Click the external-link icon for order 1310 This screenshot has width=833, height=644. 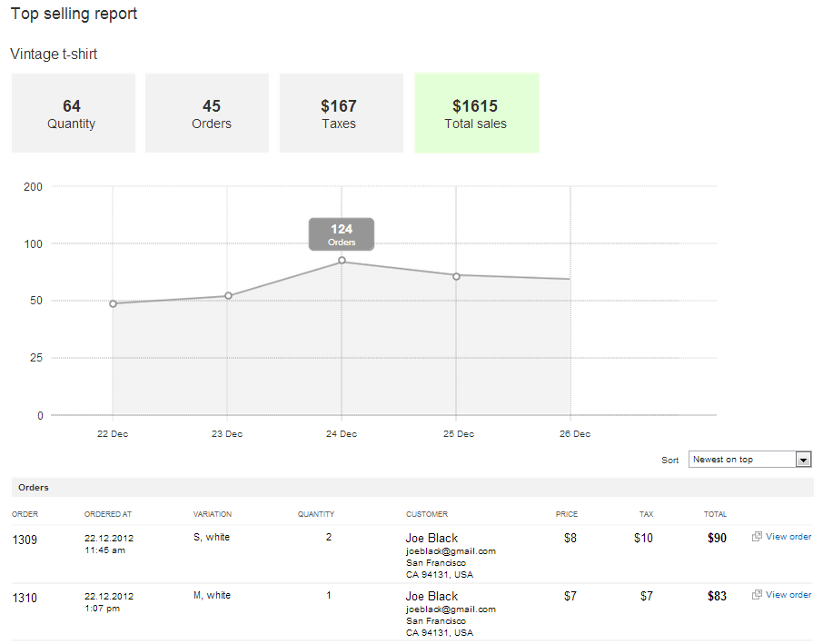[x=757, y=595]
